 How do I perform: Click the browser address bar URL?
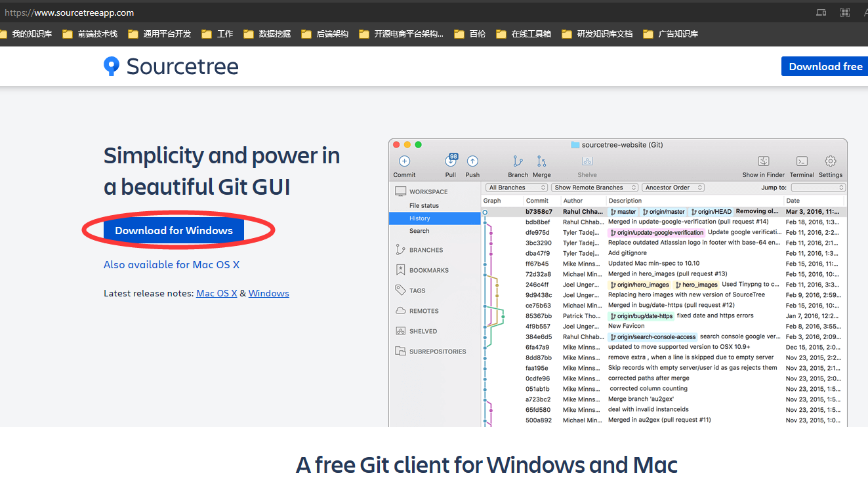69,12
